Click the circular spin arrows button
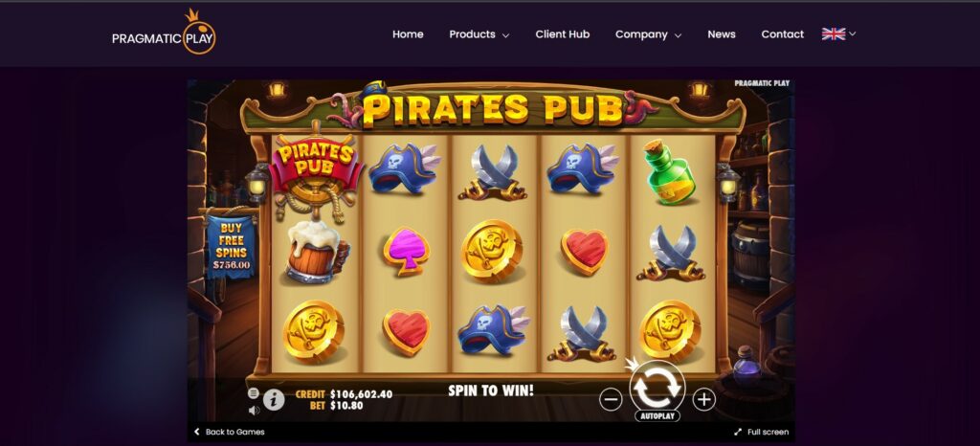The width and height of the screenshot is (980, 446). (x=657, y=388)
